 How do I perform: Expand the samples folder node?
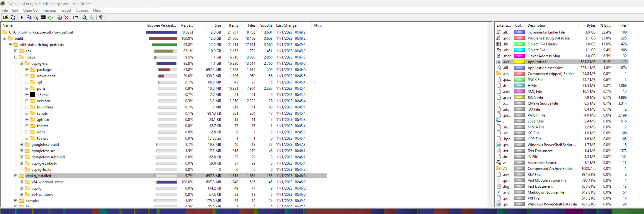point(16,201)
